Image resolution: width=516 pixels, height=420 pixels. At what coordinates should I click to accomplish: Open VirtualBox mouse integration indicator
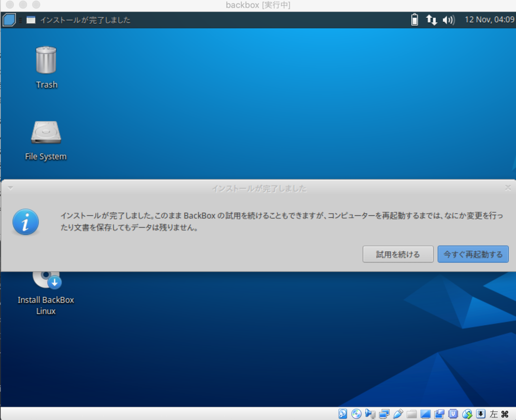pyautogui.click(x=467, y=414)
